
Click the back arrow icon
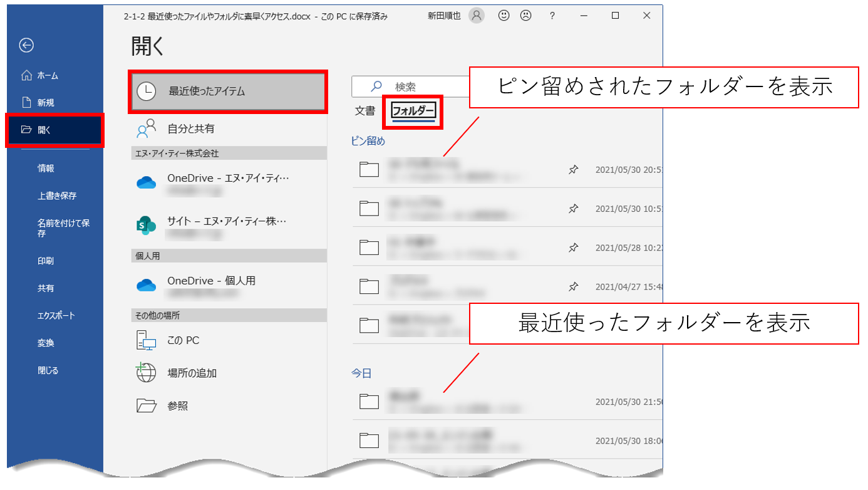(26, 45)
